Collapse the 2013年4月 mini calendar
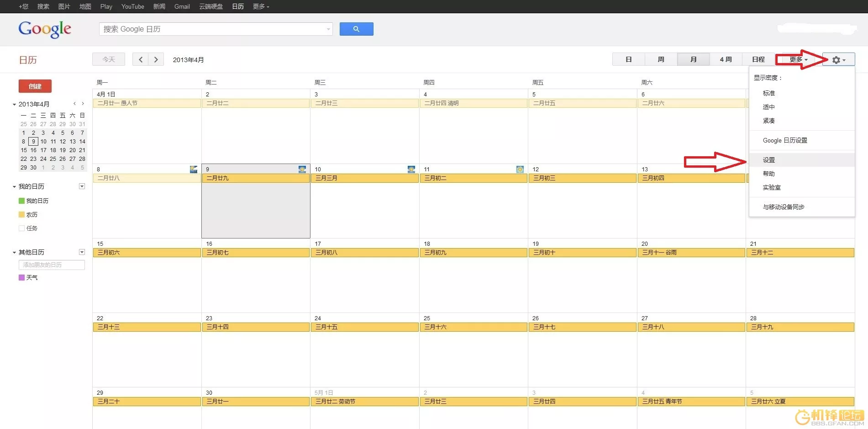This screenshot has width=868, height=429. coord(14,105)
